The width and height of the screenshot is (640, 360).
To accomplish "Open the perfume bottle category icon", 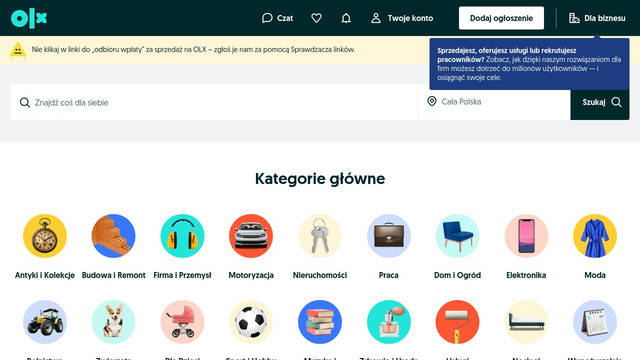I will [x=389, y=322].
